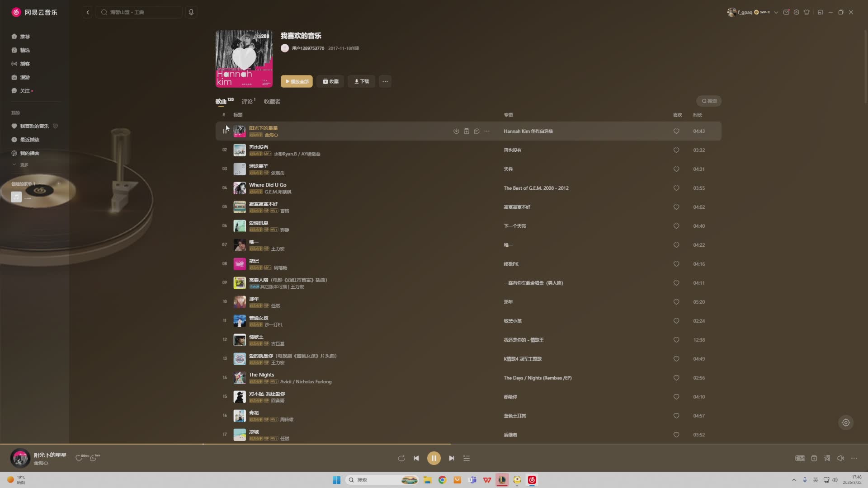Toggle the loop play mode icon
Screen dimensions: 868x488
click(x=401, y=458)
